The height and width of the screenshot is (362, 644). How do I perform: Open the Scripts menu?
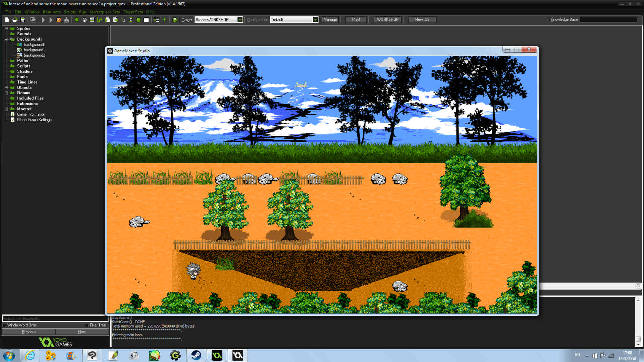tap(70, 12)
